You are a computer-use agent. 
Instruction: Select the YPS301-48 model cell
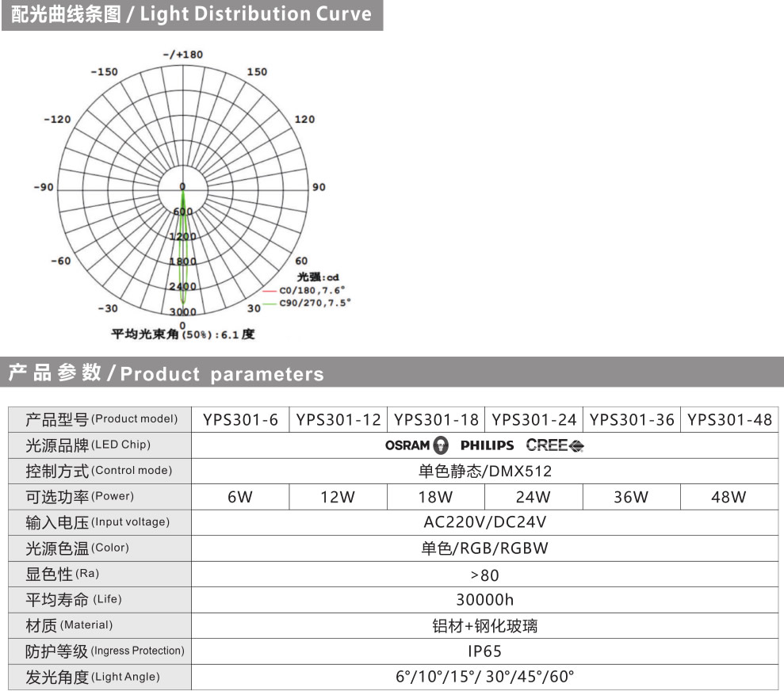729,419
